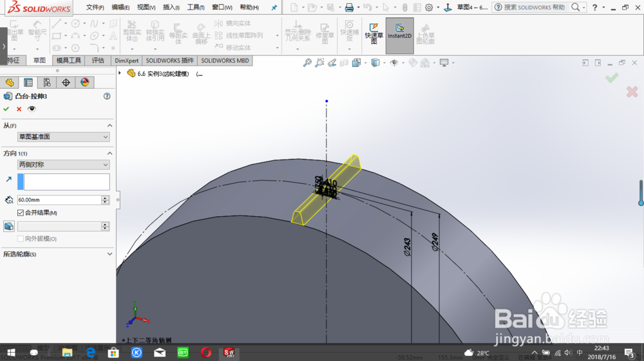The height and width of the screenshot is (361, 644).
Task: Open DisplayManager color-ball panel tab
Action: [84, 82]
